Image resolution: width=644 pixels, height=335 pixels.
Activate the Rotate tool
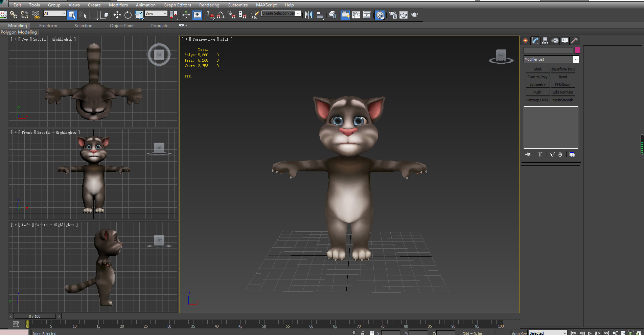128,15
